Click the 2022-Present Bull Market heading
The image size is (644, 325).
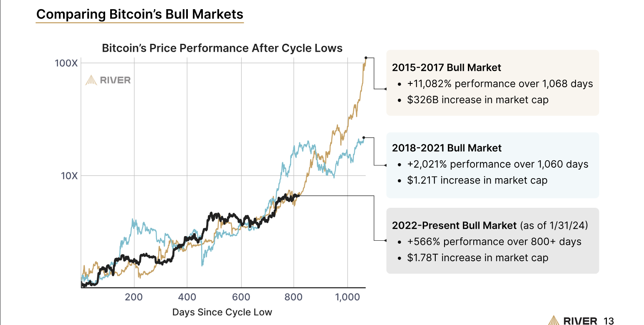click(455, 226)
